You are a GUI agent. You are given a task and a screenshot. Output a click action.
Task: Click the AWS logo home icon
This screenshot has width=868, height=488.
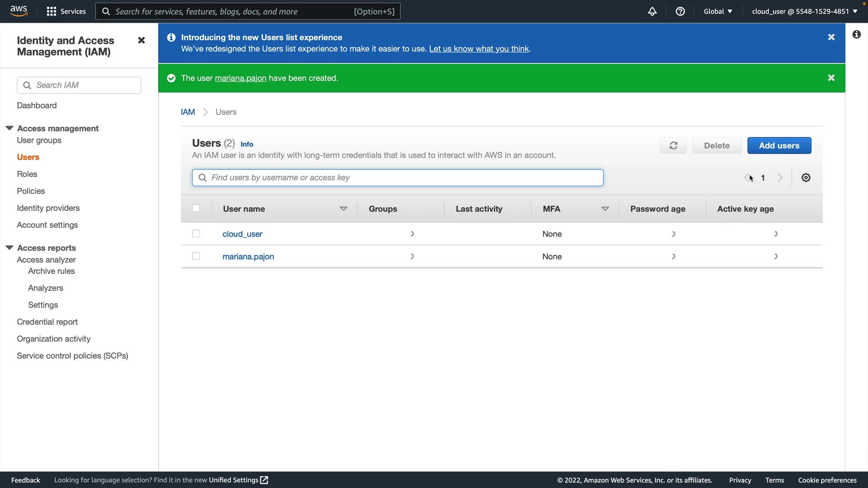tap(19, 11)
